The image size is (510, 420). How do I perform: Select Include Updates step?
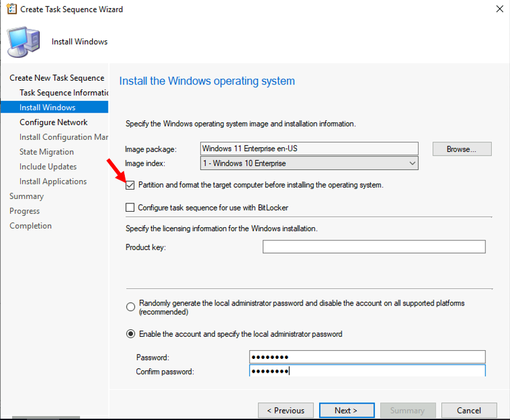48,167
